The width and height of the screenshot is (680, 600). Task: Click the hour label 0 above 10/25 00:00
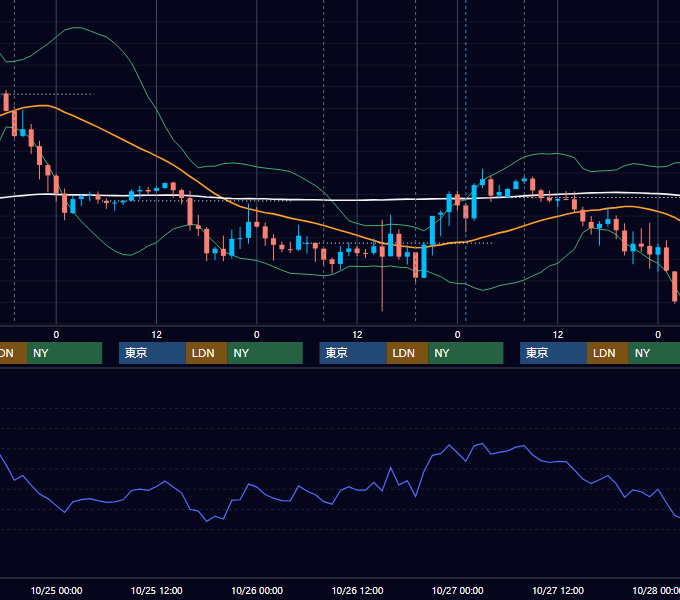pos(56,335)
